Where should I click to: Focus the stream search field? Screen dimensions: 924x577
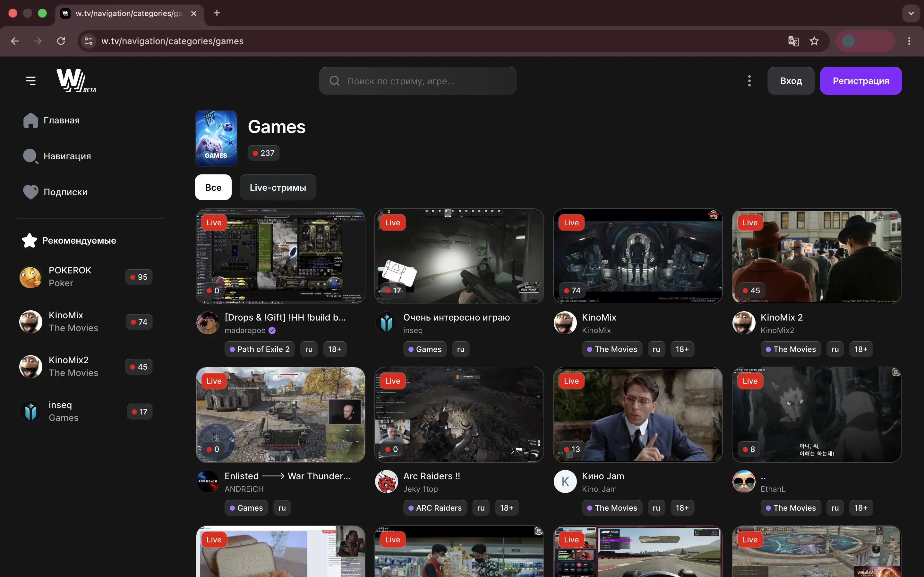coord(418,81)
